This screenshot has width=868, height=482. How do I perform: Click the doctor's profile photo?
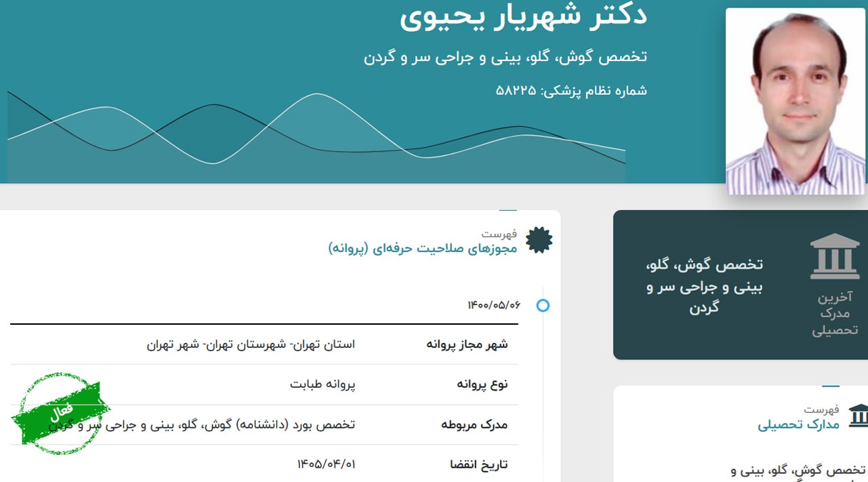[x=795, y=98]
